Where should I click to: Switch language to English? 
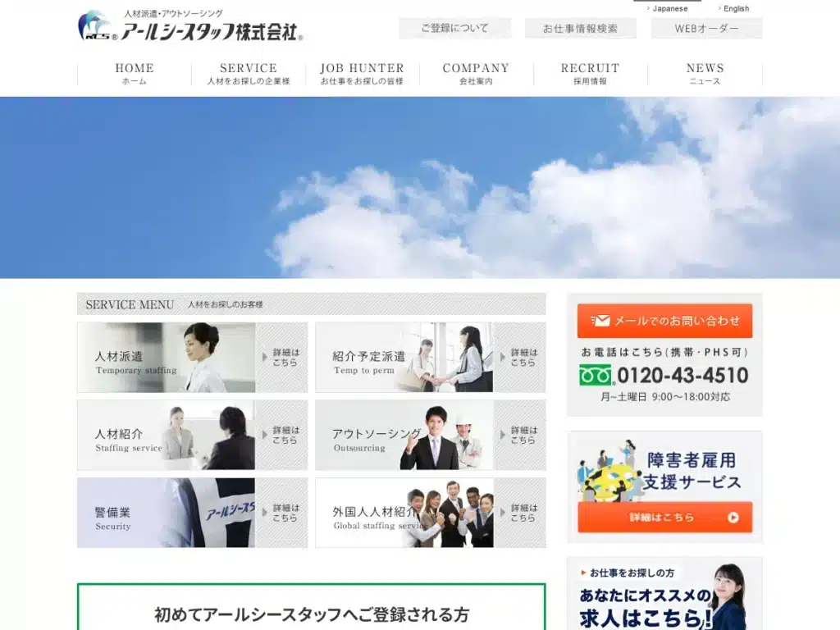coord(734,8)
